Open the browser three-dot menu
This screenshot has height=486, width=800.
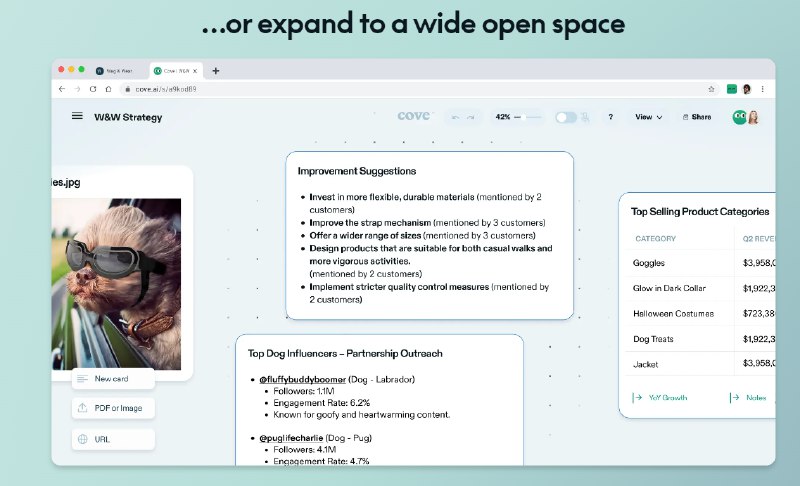coord(763,89)
